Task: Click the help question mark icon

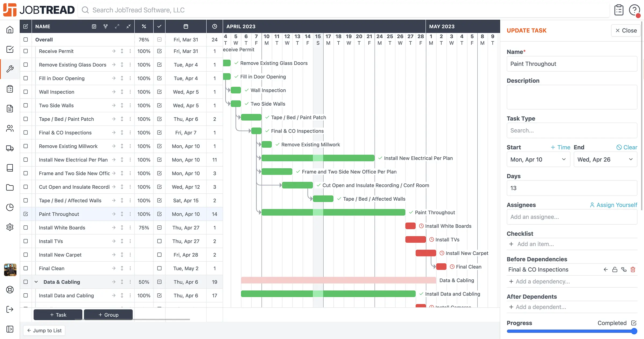Action: point(634,10)
